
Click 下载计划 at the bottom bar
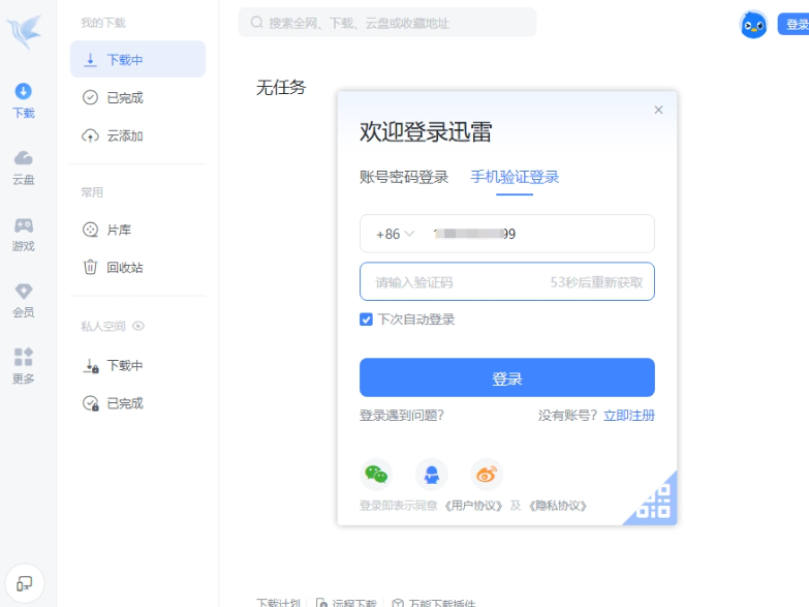pyautogui.click(x=278, y=602)
